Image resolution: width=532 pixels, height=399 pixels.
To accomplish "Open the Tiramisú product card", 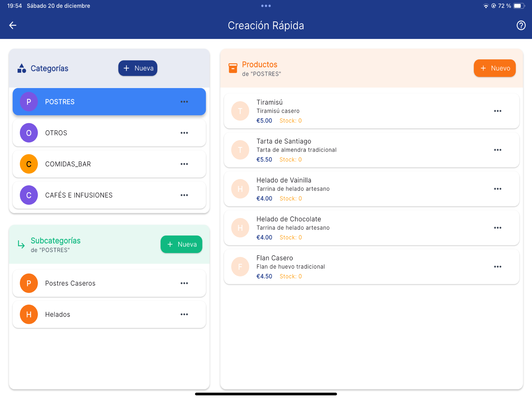I will (371, 111).
